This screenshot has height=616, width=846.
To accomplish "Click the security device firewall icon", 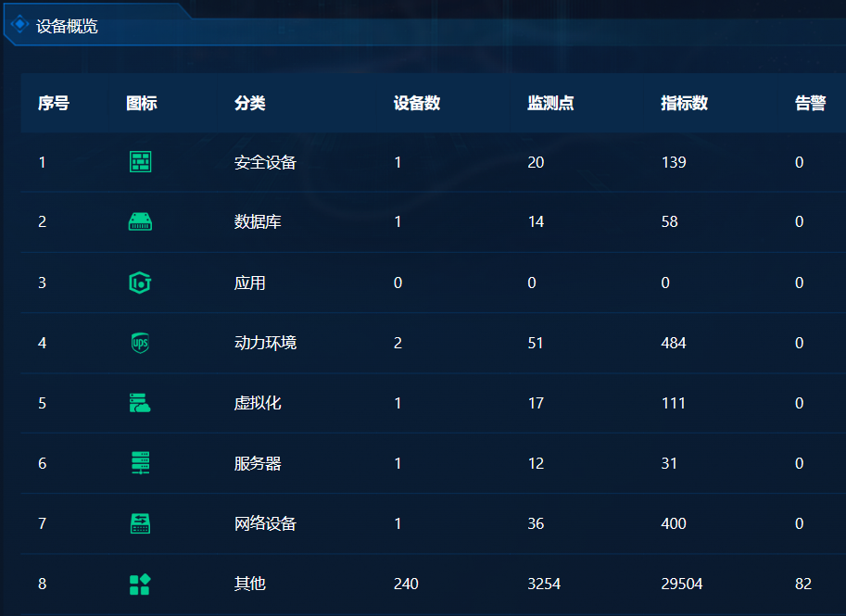I will 140,162.
